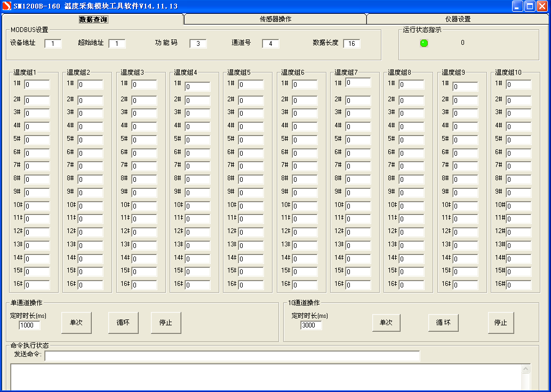Screen dimensions: 551x392
Task: Click the 通道号 input field
Action: (270, 44)
